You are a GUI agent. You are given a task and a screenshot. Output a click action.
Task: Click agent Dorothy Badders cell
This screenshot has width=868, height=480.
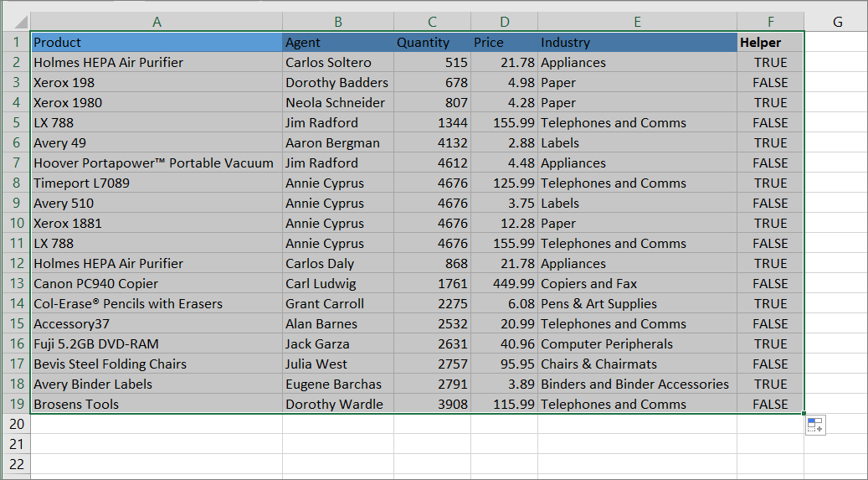(x=338, y=83)
